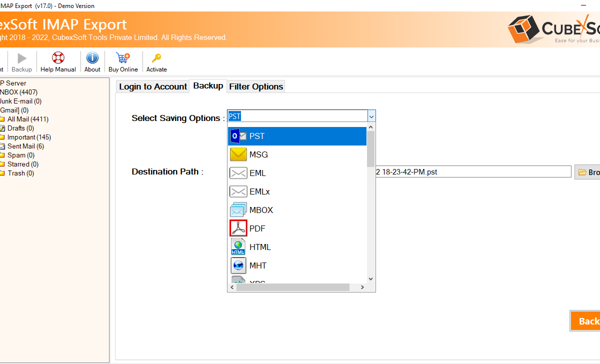Select the Important (145) folder label
Screen dimensions: 600x364
29,137
